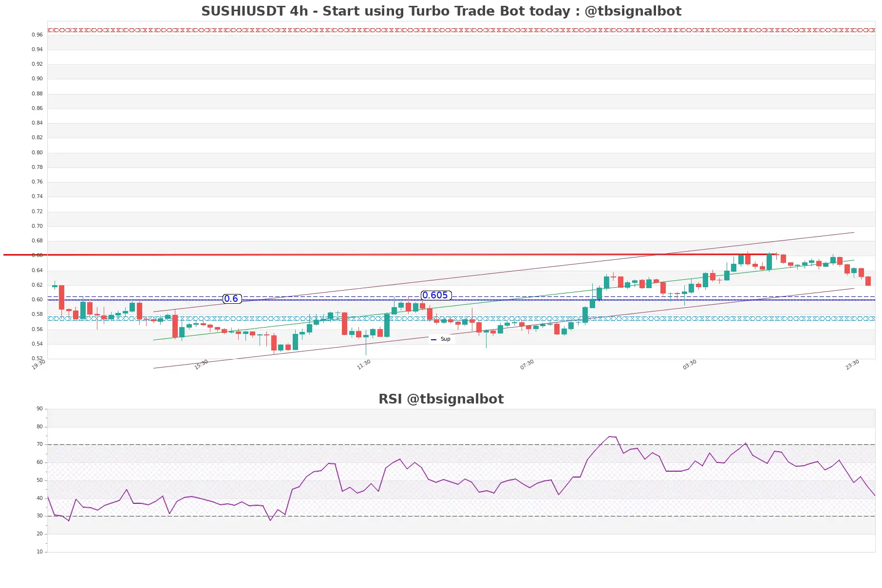882x588 pixels.
Task: Click the 23:30 time axis label
Action: pyautogui.click(x=852, y=365)
